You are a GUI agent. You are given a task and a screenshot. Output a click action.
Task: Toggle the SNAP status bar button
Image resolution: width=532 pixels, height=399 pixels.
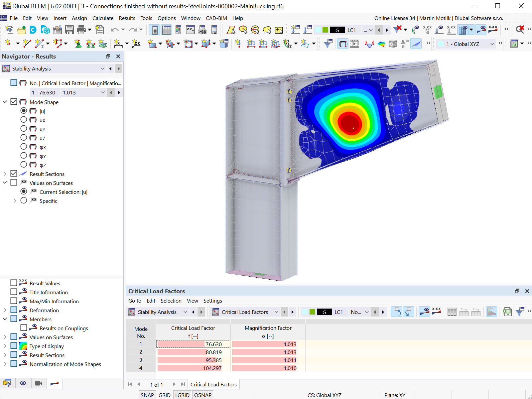point(147,395)
